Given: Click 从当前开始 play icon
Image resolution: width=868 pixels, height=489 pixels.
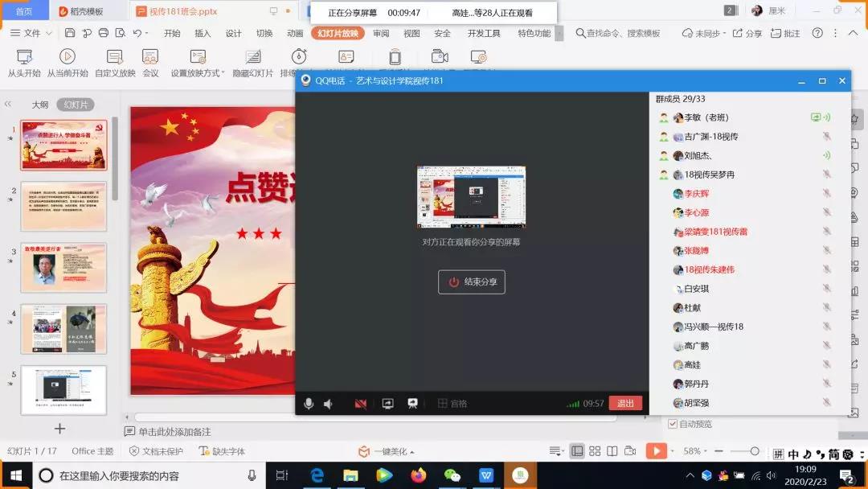Looking at the screenshot, I should [68, 57].
